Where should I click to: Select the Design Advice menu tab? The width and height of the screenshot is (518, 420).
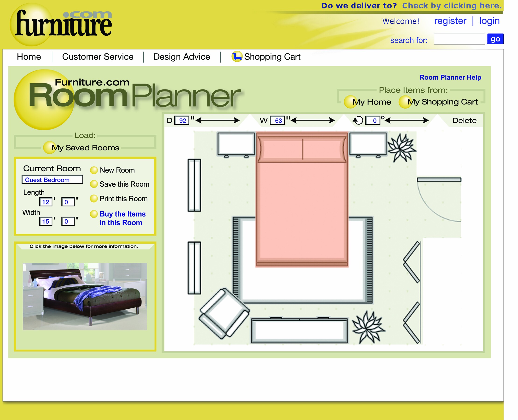[181, 56]
